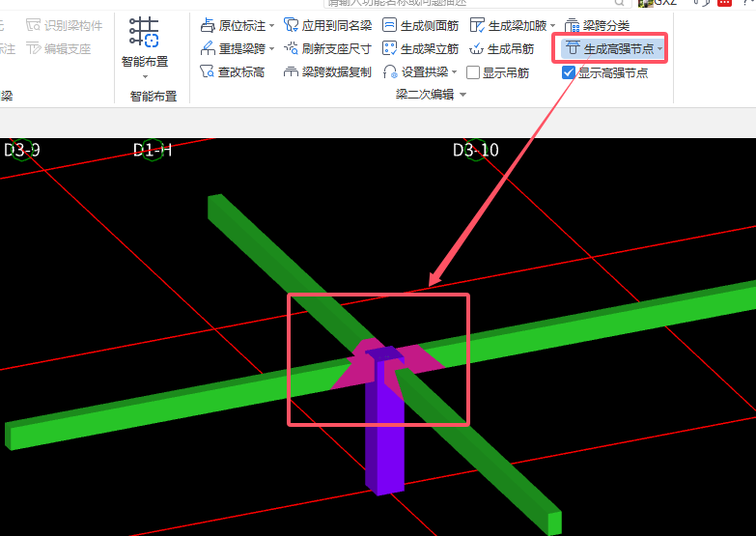Click 刷新支座尺寸 icon
Screen dimensions: 756x536
(x=291, y=48)
